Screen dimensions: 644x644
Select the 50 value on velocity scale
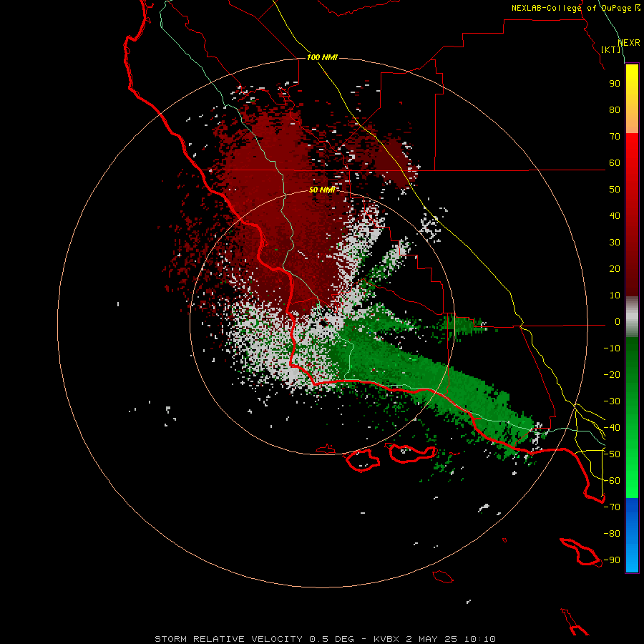pos(615,190)
